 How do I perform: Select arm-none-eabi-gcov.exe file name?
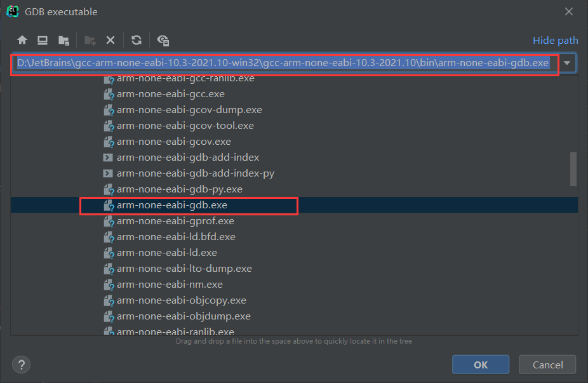[173, 142]
